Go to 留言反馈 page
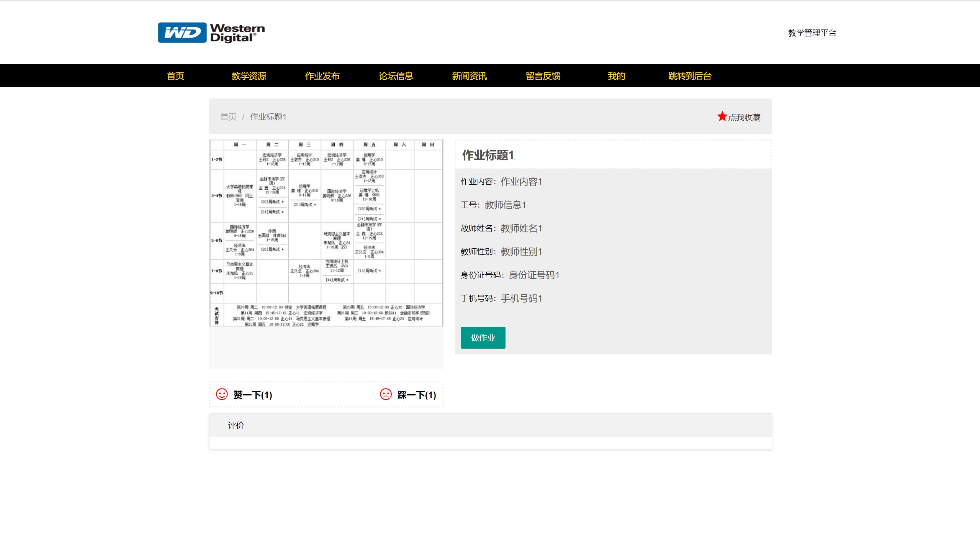Image resolution: width=980 pixels, height=536 pixels. point(543,76)
